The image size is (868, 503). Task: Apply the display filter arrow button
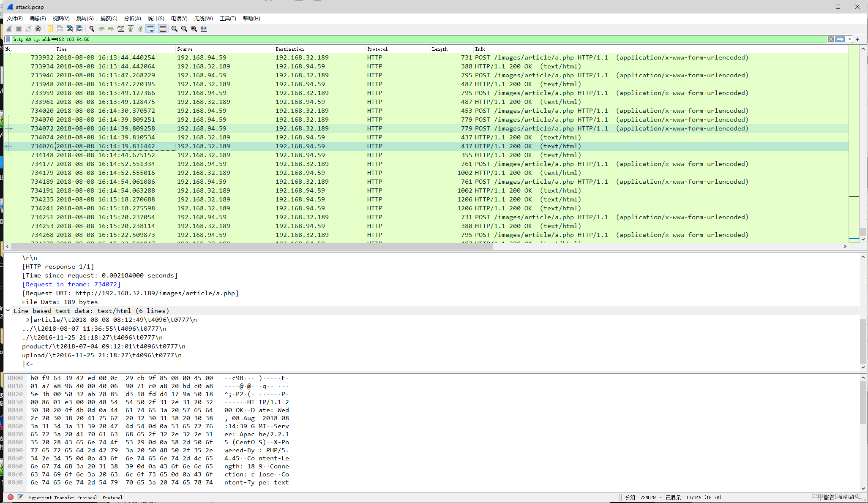(x=841, y=39)
